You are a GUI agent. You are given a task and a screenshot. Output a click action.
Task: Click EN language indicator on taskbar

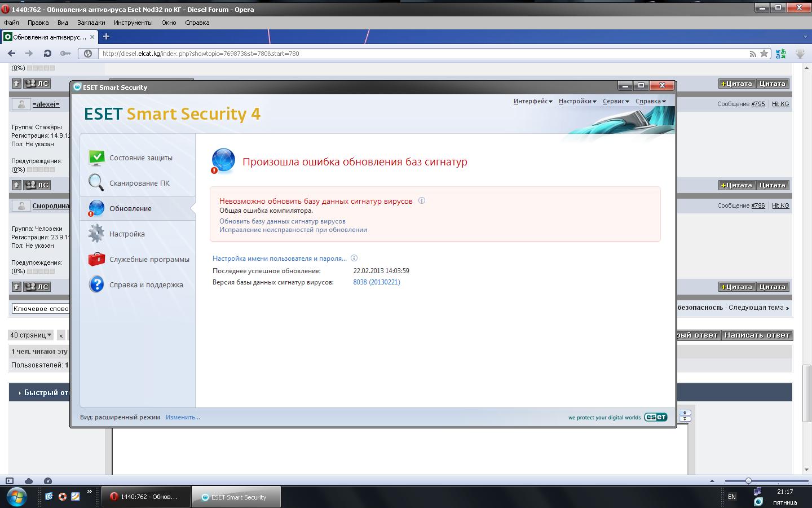click(732, 497)
